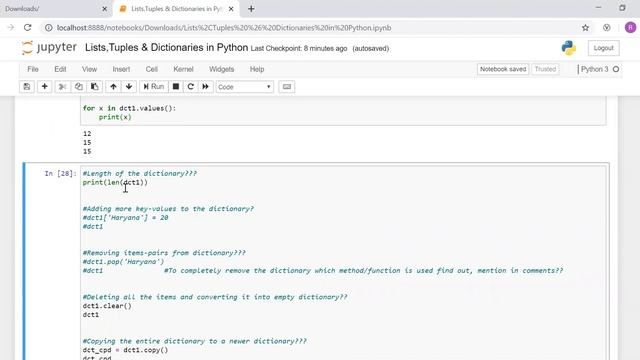This screenshot has height=360, width=640.
Task: Move the selected cell down
Action: [x=129, y=87]
